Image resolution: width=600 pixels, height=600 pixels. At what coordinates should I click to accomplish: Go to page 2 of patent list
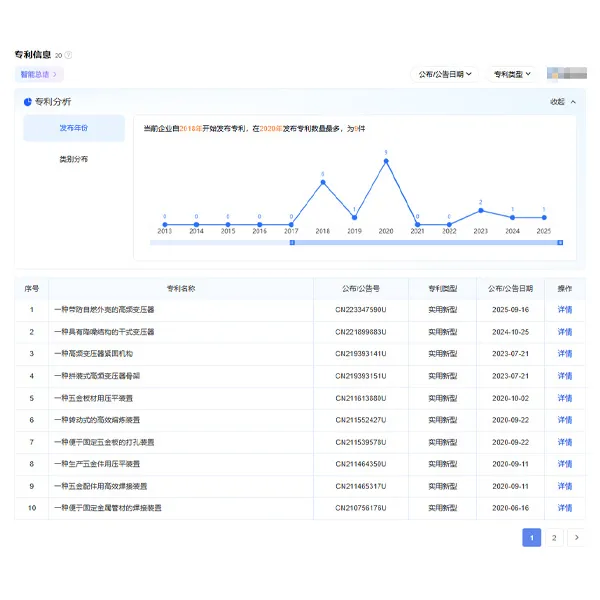pyautogui.click(x=554, y=538)
